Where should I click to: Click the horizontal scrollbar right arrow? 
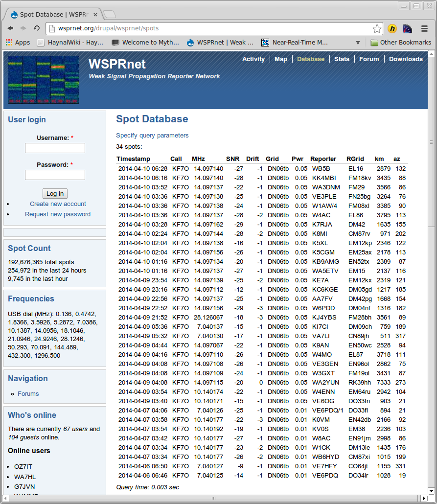[x=424, y=499]
